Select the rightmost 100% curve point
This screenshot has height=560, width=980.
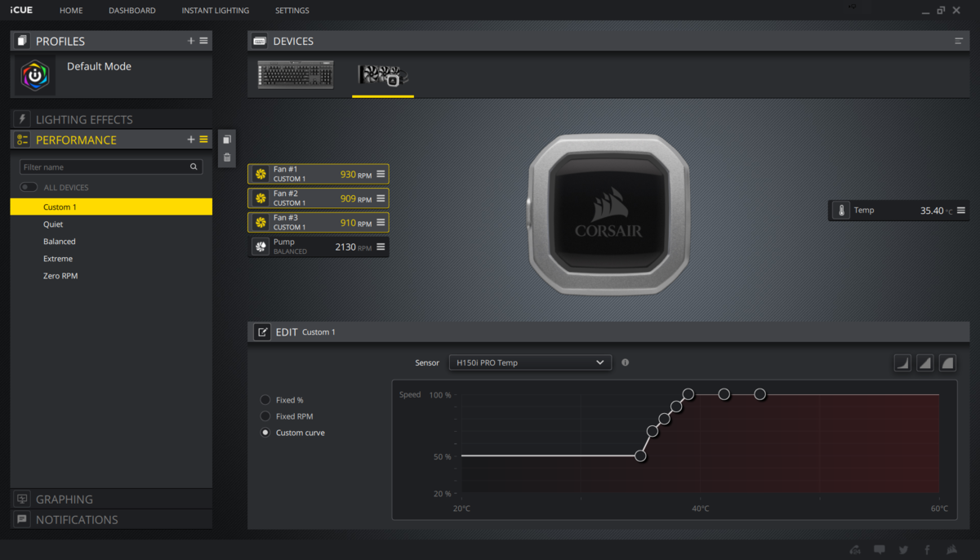tap(759, 394)
